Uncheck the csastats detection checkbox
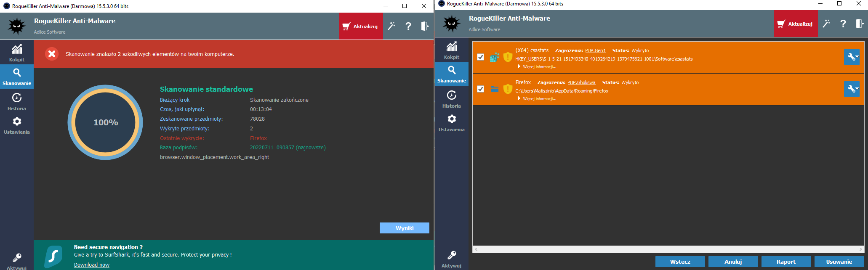This screenshot has height=270, width=868. click(x=480, y=57)
